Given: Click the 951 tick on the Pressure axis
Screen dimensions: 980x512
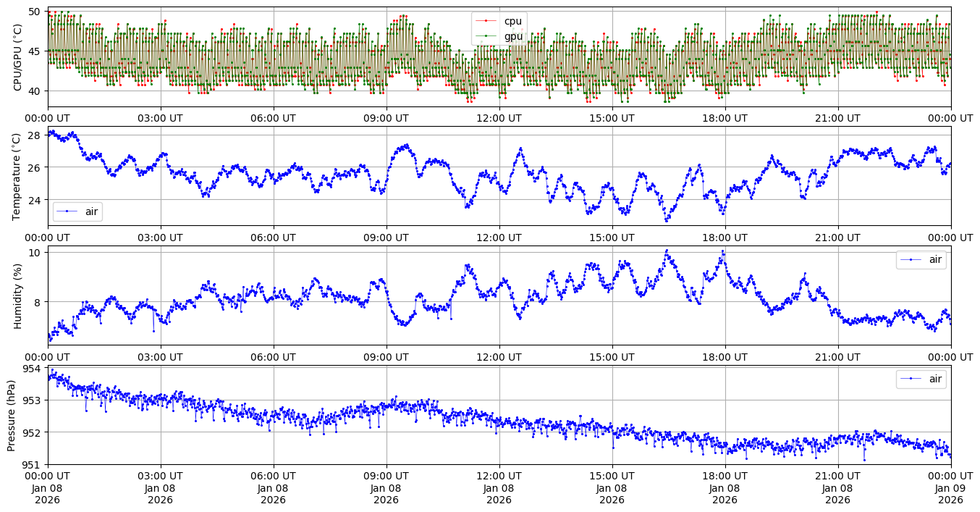Looking at the screenshot, I should tap(33, 464).
